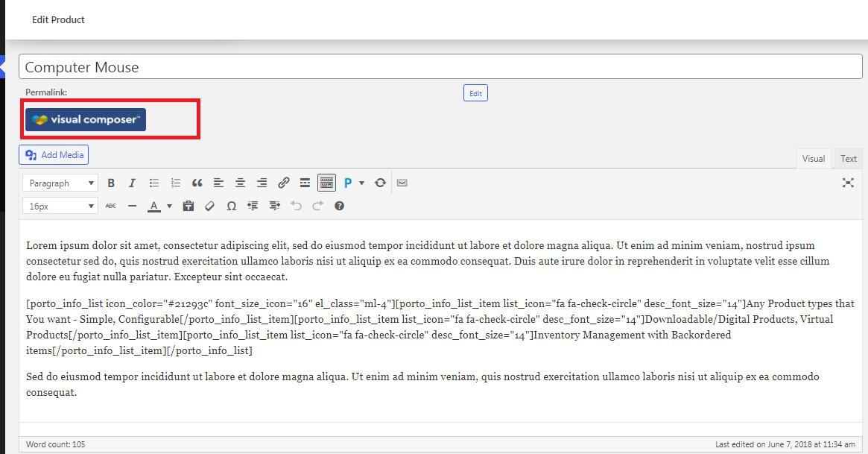This screenshot has height=454, width=868.
Task: Align text center
Action: [240, 183]
